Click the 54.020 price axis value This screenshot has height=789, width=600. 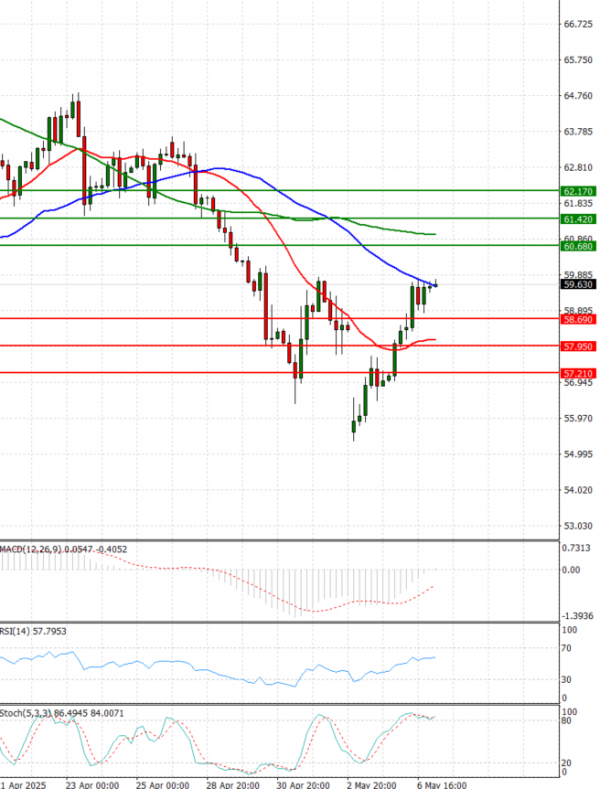point(578,490)
